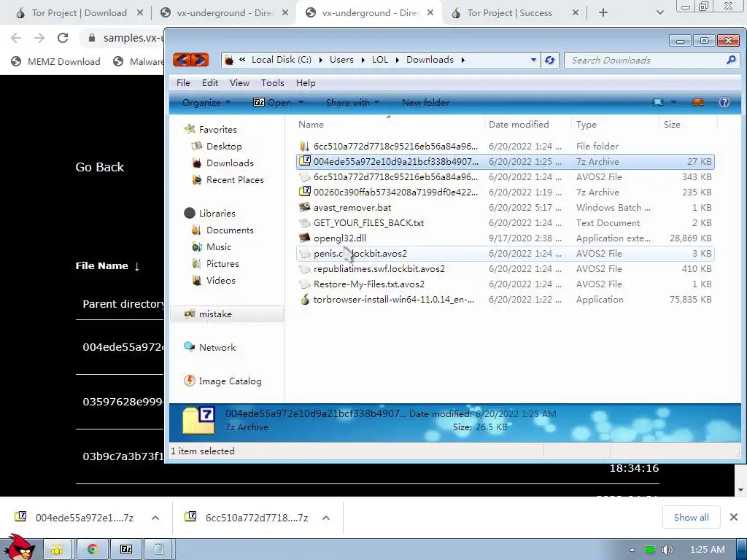Click the Angry Birds start button
Viewport: 747px width, 560px height.
pos(20,548)
